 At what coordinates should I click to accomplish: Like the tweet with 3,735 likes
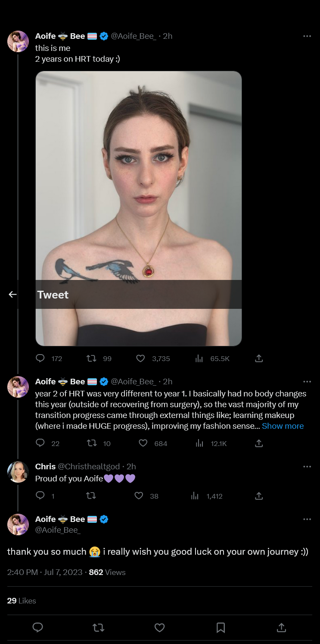[x=140, y=358]
